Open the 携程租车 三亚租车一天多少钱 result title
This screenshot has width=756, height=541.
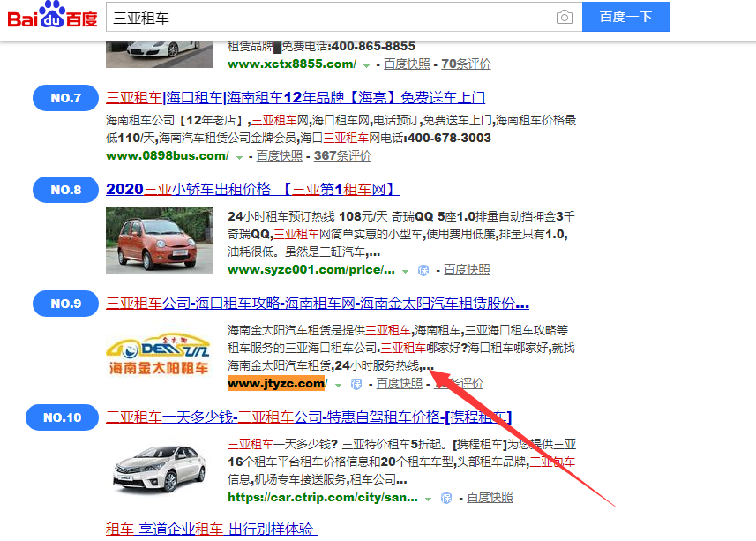pos(309,417)
